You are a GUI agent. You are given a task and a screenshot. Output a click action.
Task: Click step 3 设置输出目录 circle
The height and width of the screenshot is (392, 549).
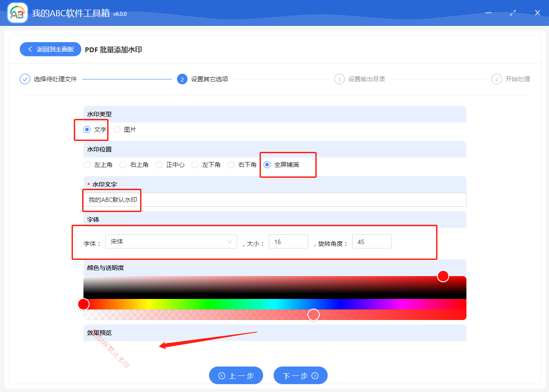coord(339,79)
